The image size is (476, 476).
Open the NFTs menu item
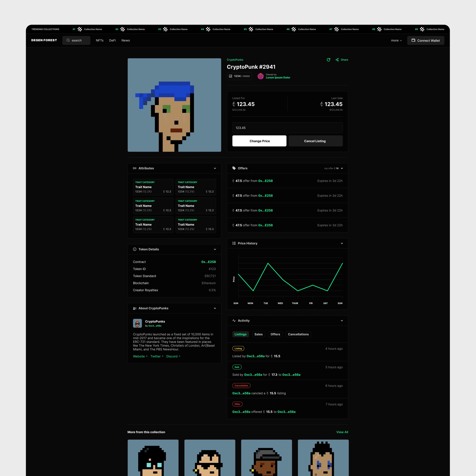coord(100,40)
